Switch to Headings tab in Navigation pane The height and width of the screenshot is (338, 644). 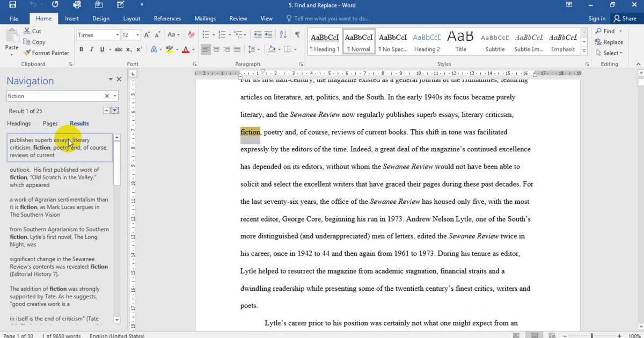click(19, 123)
